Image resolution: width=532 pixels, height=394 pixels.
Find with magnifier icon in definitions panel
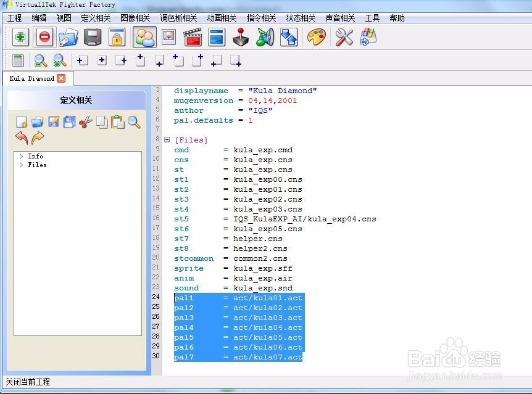[x=134, y=122]
